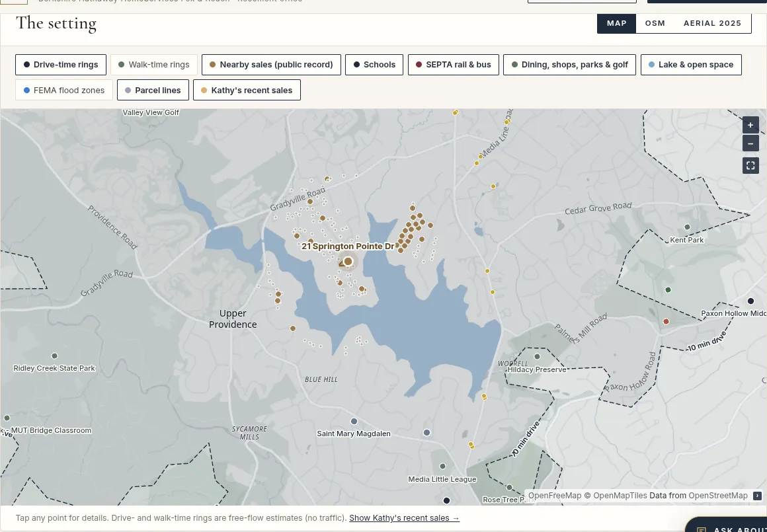Toggle the Schools layer
Screen dimensions: 767x532
374,65
